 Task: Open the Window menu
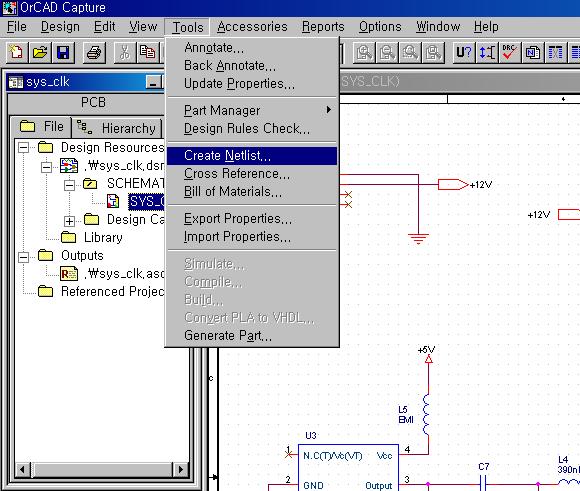click(438, 27)
